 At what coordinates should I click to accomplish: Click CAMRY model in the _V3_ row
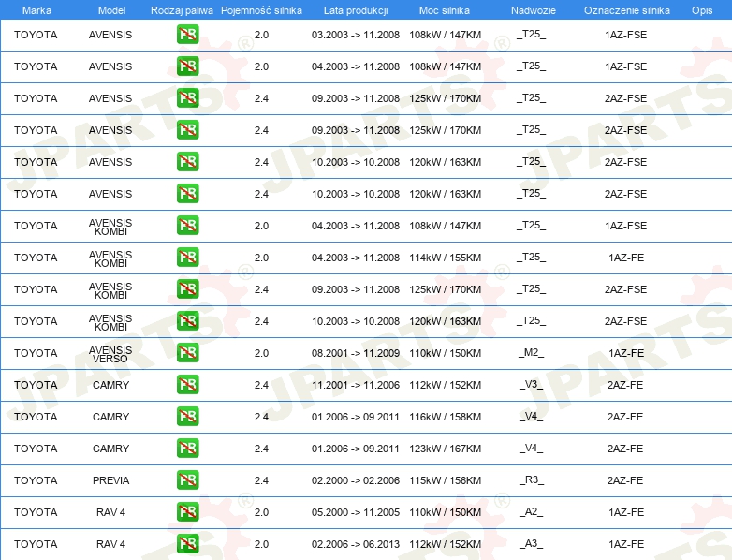[x=110, y=385]
